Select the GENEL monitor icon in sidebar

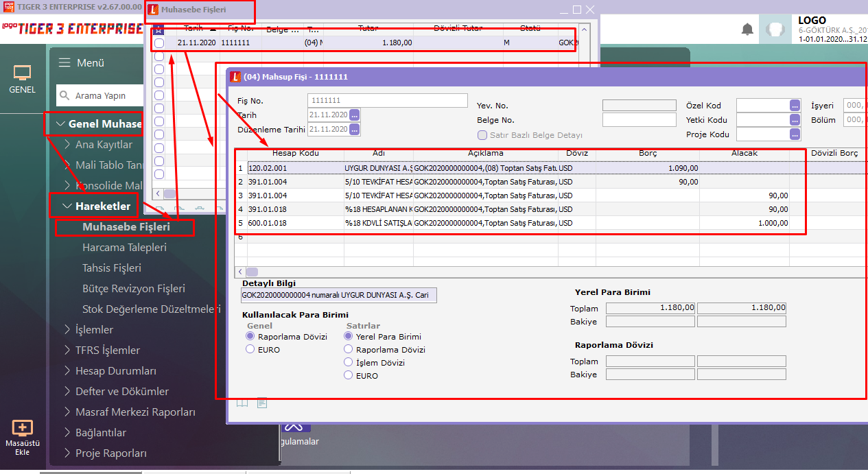pos(23,73)
